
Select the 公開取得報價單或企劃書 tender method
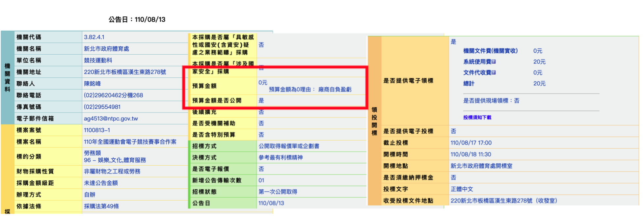289,146
